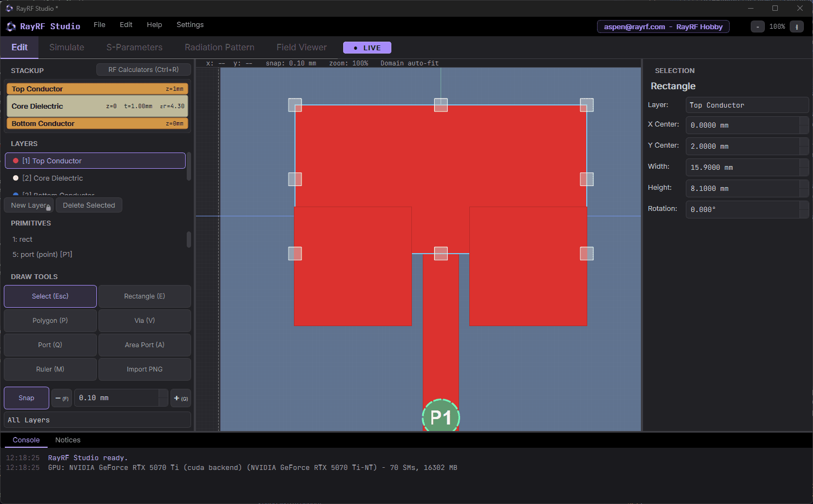Screen dimensions: 813x504
Task: Open the Settings menu
Action: [190, 25]
